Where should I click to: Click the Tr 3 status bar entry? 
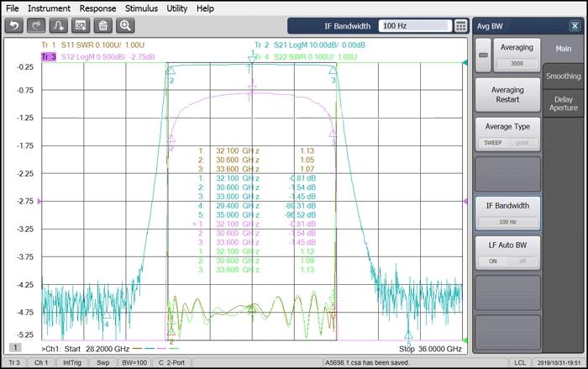pyautogui.click(x=14, y=362)
